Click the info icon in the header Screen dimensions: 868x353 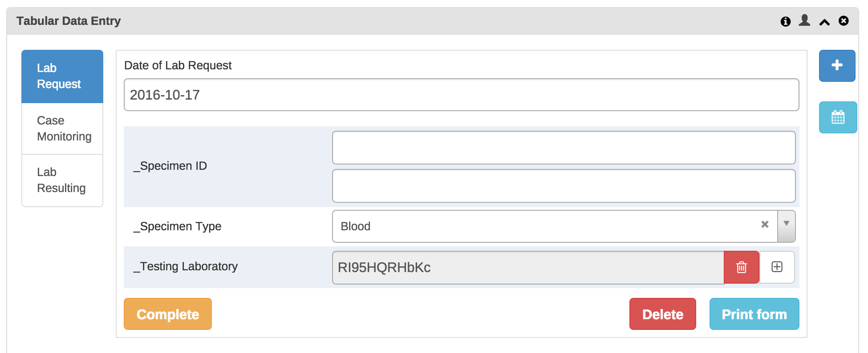786,21
